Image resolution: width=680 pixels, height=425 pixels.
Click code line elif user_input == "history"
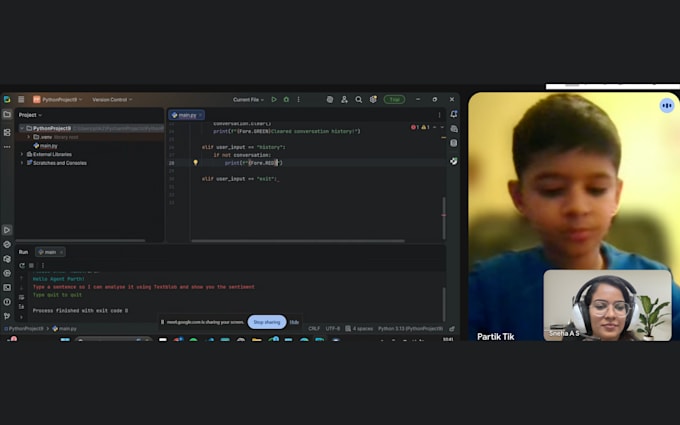pos(243,147)
